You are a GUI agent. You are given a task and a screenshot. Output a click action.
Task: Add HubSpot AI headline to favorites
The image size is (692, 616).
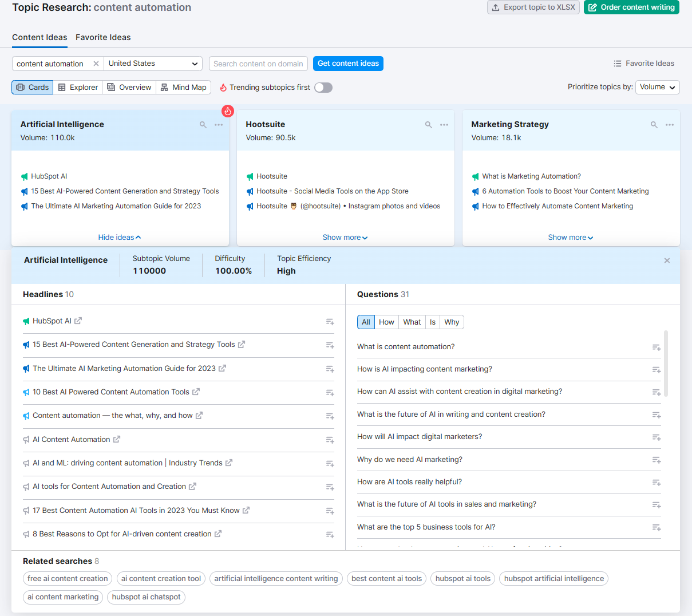click(330, 322)
